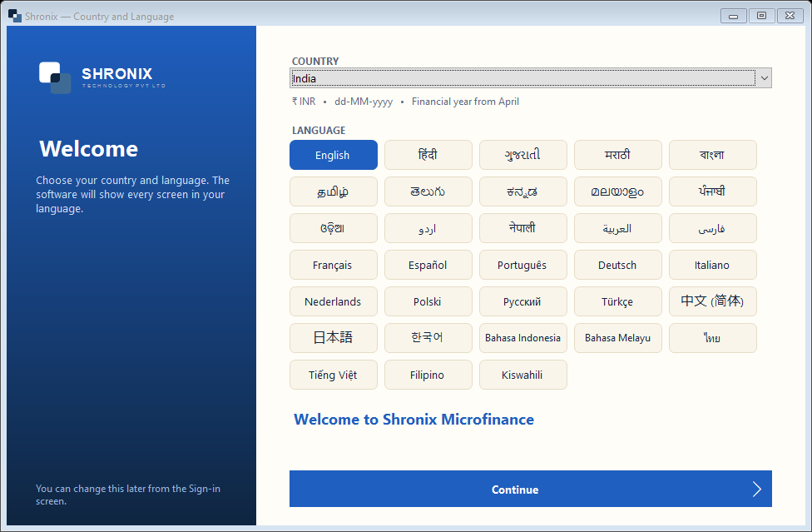Select ଓଡ଼ିଆ (Odia) language
The width and height of the screenshot is (812, 532).
[x=334, y=228]
